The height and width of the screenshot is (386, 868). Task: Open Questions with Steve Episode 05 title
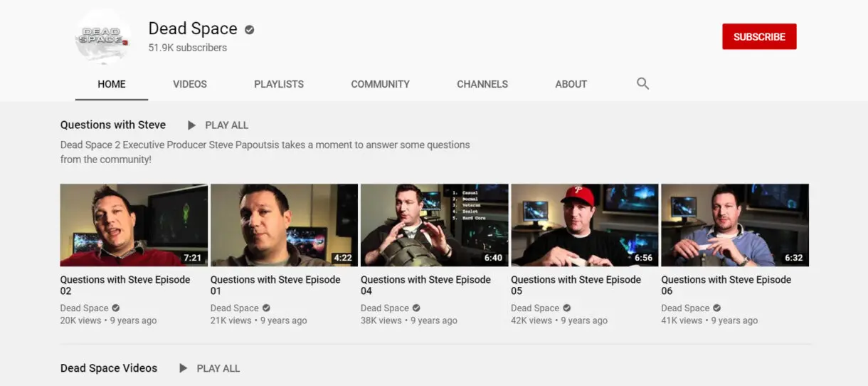pos(576,285)
